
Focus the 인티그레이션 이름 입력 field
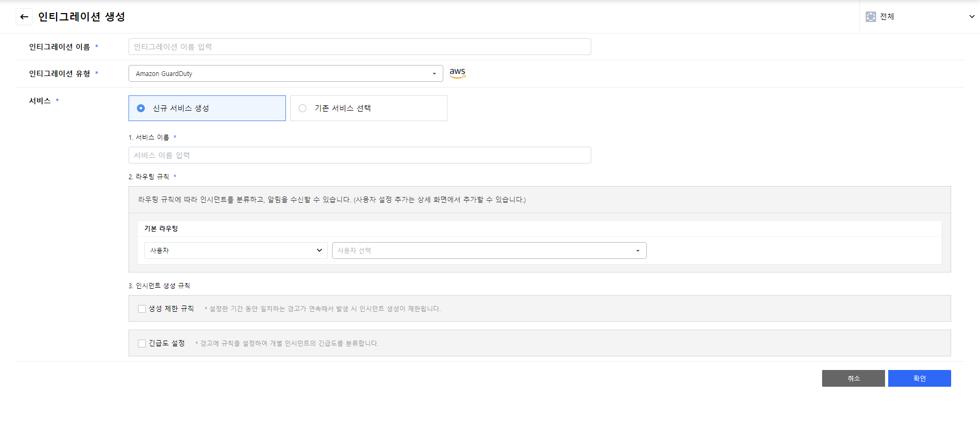[x=359, y=47]
